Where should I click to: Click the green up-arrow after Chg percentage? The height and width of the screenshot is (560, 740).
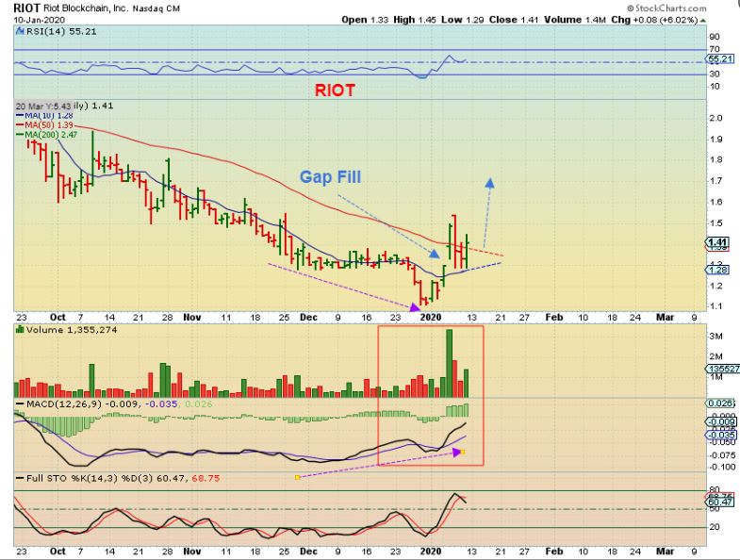pyautogui.click(x=703, y=21)
